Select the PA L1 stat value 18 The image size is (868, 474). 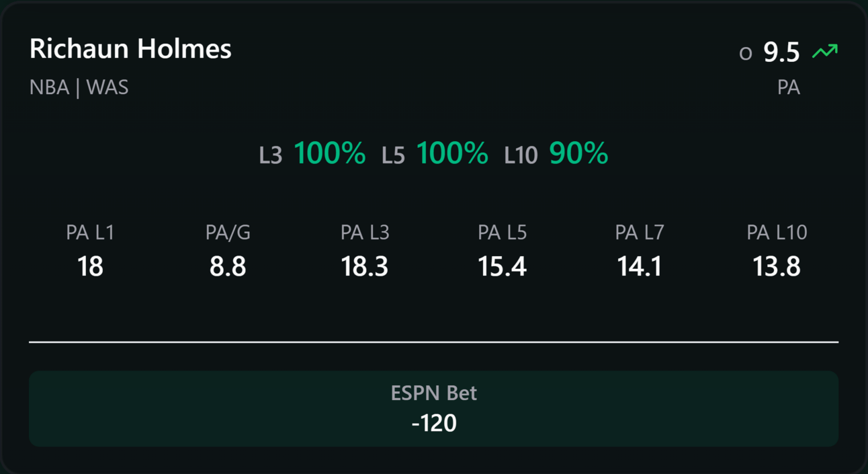[x=90, y=267]
